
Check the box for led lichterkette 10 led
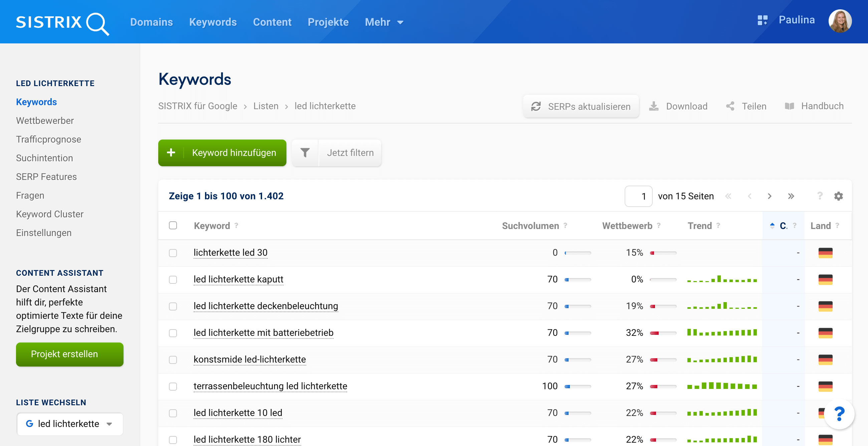(x=173, y=413)
